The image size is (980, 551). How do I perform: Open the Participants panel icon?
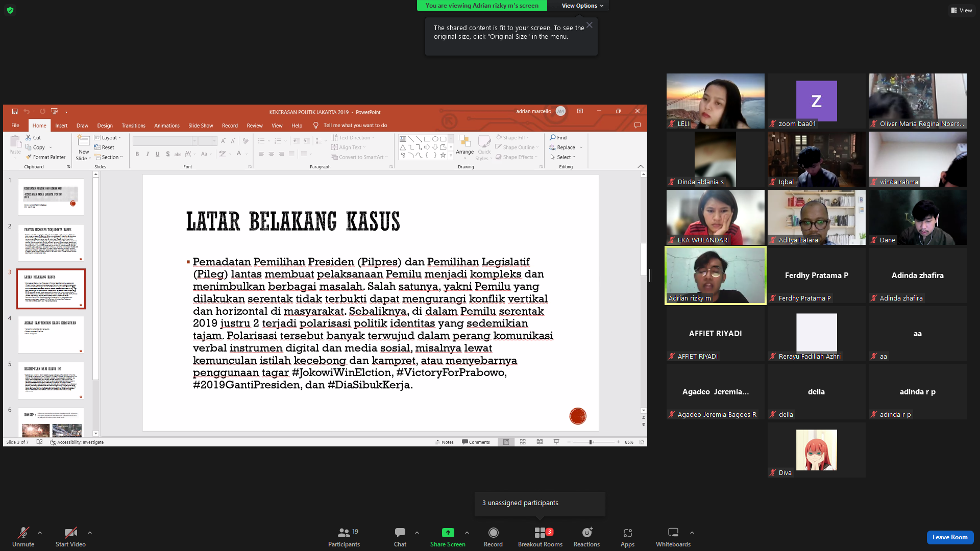click(x=345, y=533)
